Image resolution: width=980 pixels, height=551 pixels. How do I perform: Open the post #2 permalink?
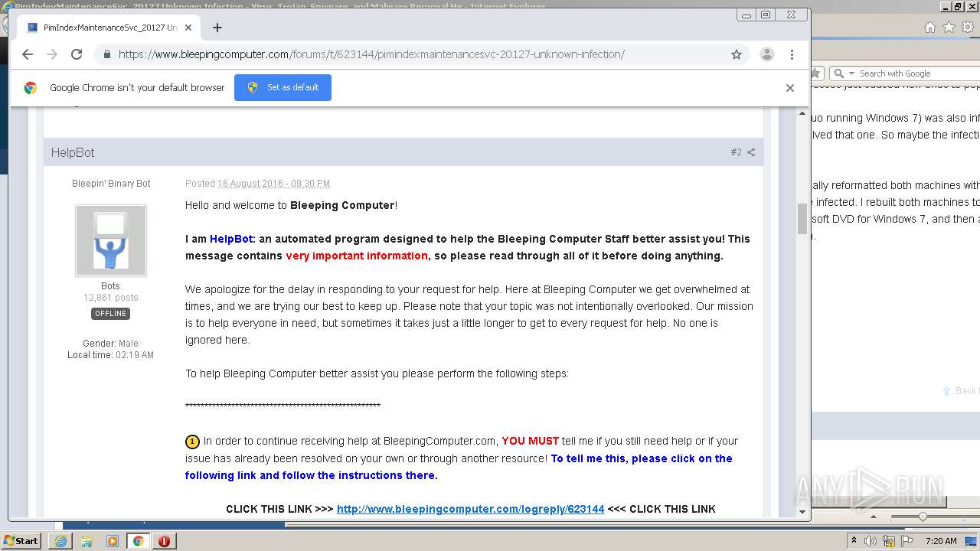pyautogui.click(x=736, y=152)
